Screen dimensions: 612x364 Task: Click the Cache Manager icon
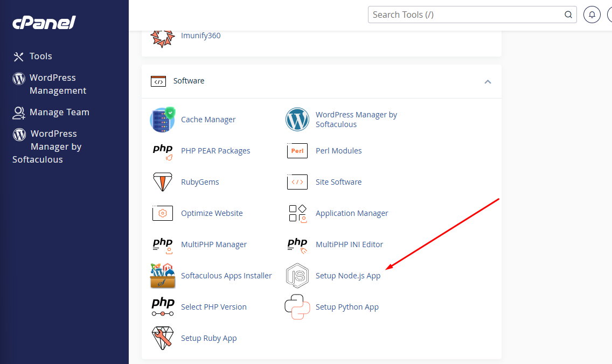coord(162,120)
